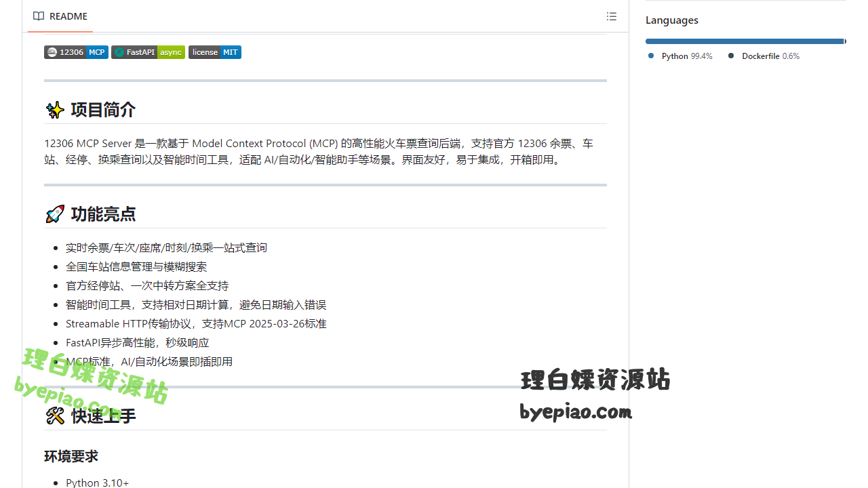Viewport: 868px width, 488px height.
Task: Click the license MIT badge
Action: (x=215, y=52)
